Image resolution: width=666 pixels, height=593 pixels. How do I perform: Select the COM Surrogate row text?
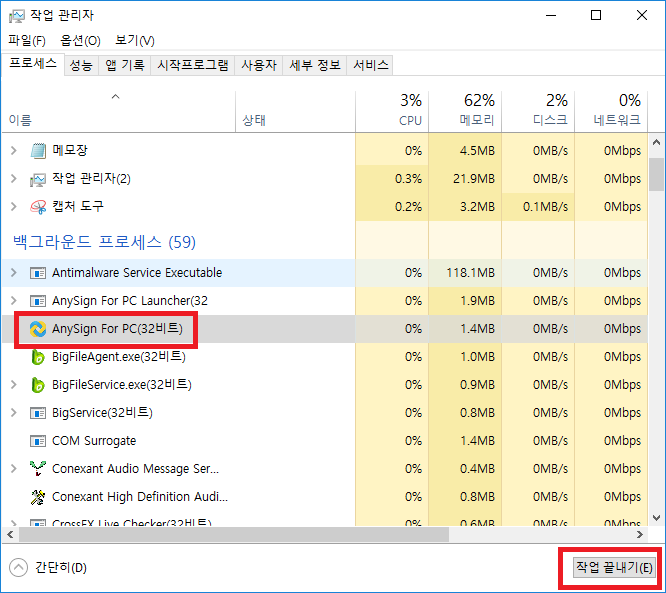click(x=94, y=441)
